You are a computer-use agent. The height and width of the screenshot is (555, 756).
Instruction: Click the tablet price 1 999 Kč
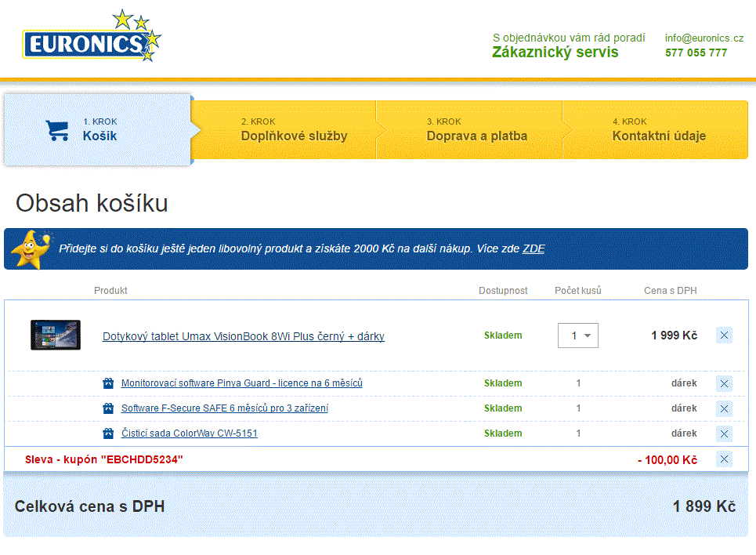point(674,336)
